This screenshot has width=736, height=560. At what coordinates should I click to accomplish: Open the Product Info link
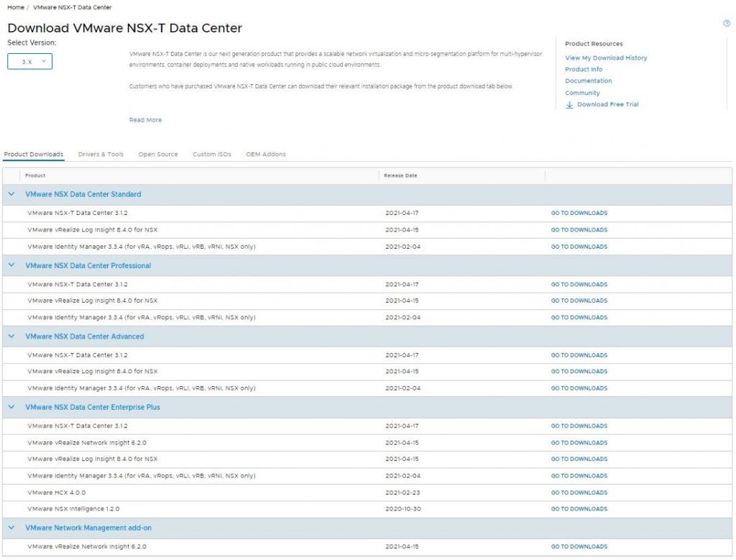(x=584, y=69)
